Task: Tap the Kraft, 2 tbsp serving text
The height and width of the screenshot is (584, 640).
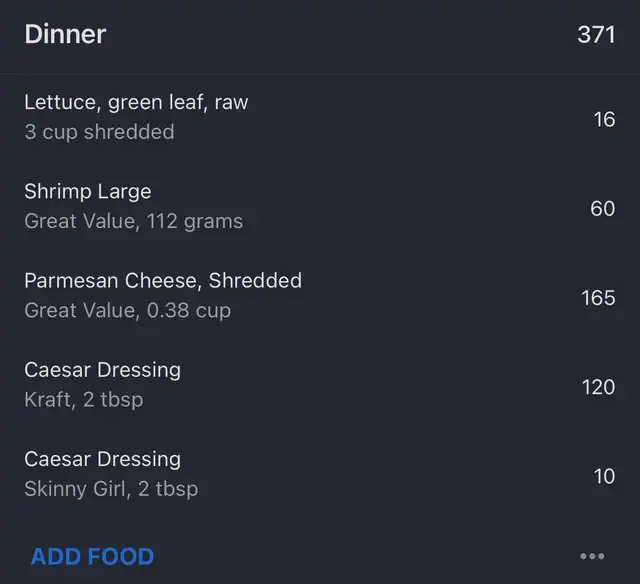Action: [x=84, y=400]
